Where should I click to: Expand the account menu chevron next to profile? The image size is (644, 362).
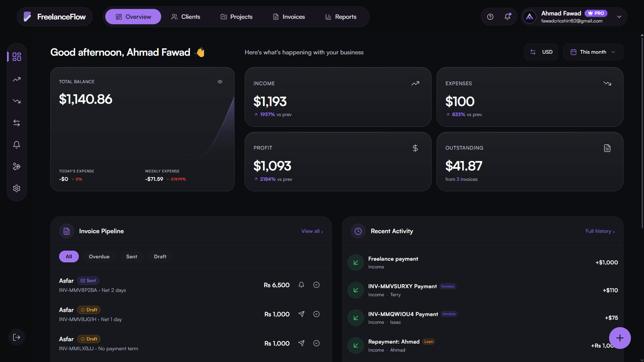619,16
